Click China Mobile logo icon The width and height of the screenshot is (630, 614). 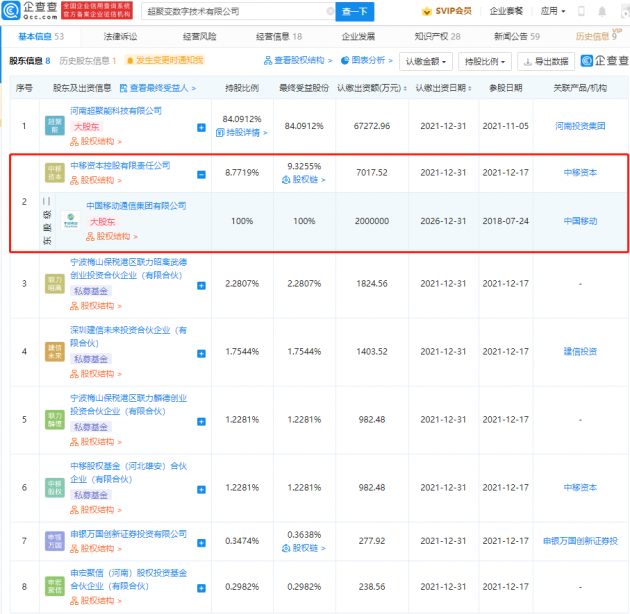(x=71, y=220)
